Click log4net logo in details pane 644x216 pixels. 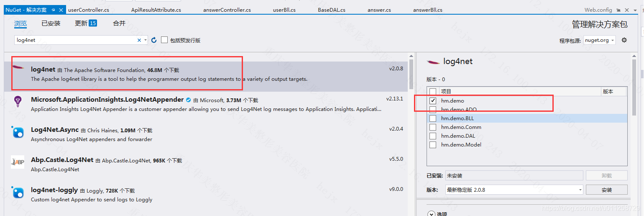tap(433, 62)
